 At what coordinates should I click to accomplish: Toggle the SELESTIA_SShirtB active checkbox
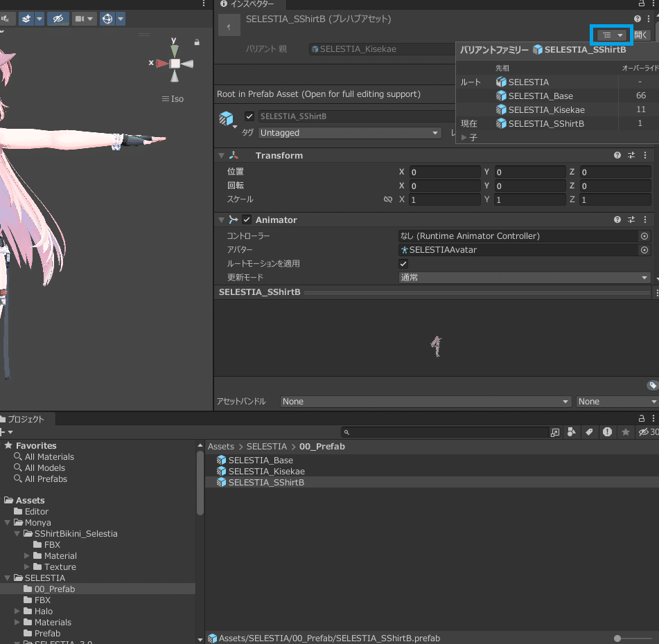tap(249, 116)
